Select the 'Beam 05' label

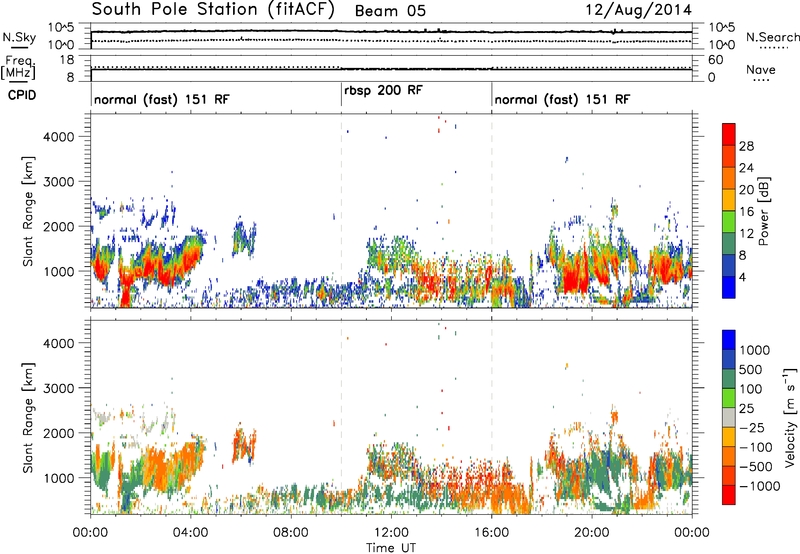click(x=390, y=11)
